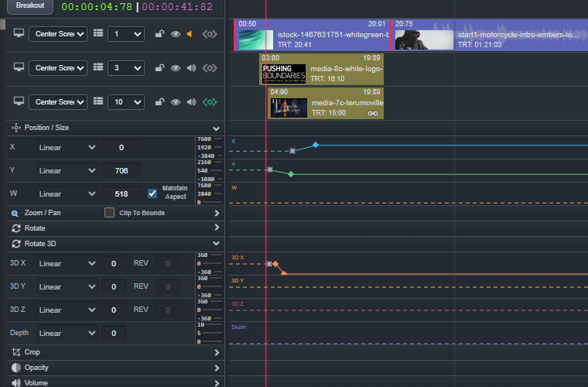Click the Depth value field
588x387 pixels.
coord(114,334)
